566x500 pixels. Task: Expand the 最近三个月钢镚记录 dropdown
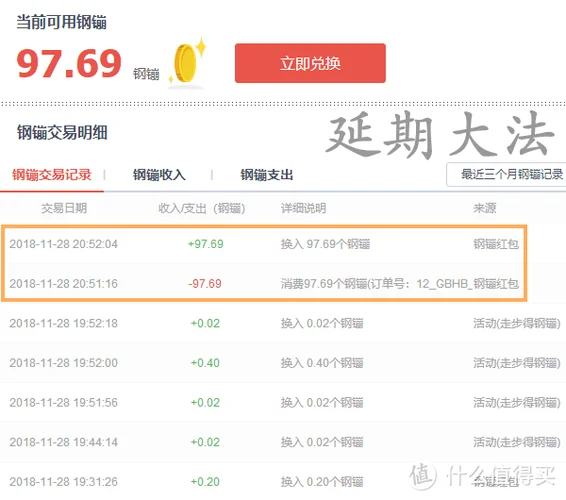[x=506, y=174]
